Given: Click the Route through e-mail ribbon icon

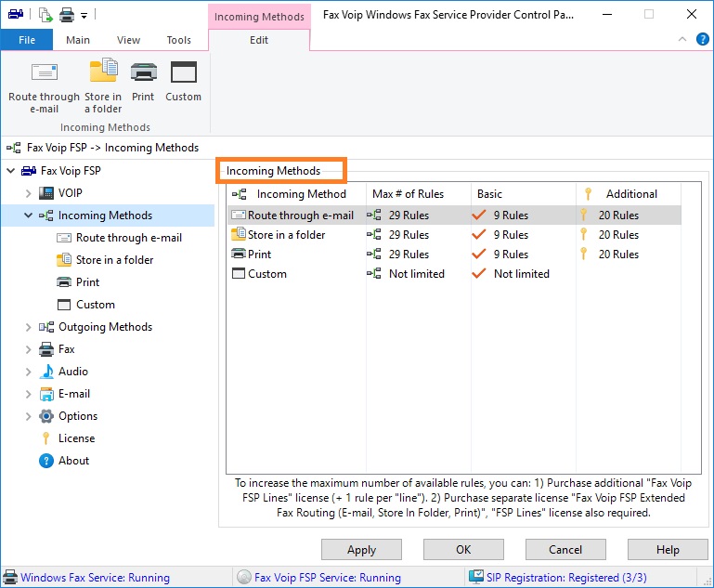Looking at the screenshot, I should [45, 72].
